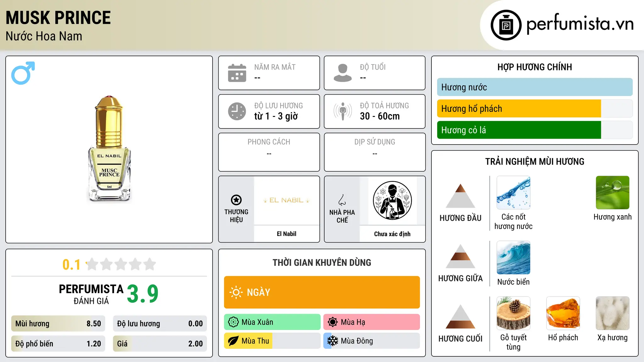Click the Nước Hoa Nam subtitle
Viewport: 644px width, 362px height.
click(44, 36)
